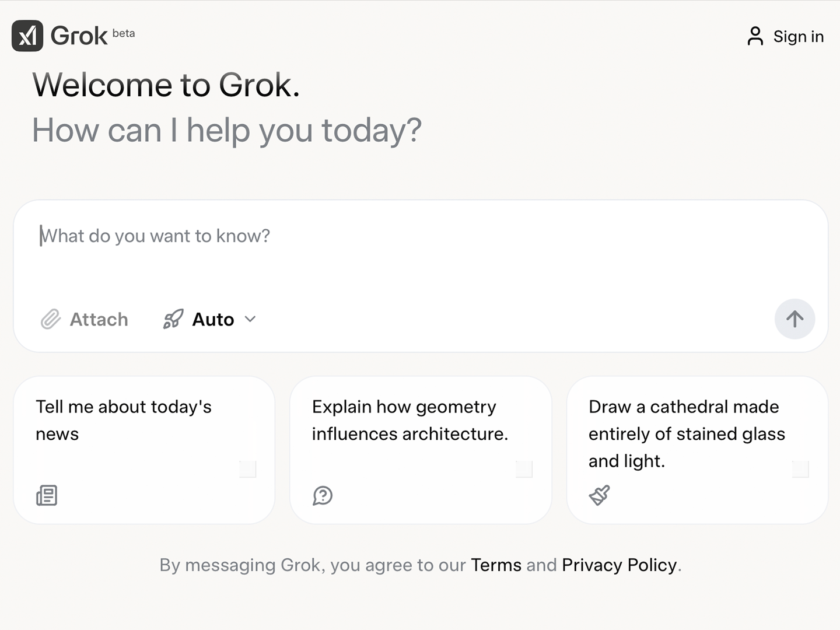This screenshot has width=840, height=630.
Task: Submit message with the up arrow button
Action: pos(794,319)
